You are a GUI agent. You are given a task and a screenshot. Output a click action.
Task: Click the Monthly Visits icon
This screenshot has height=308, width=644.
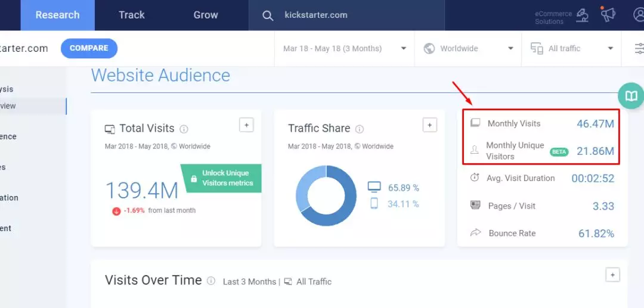475,123
